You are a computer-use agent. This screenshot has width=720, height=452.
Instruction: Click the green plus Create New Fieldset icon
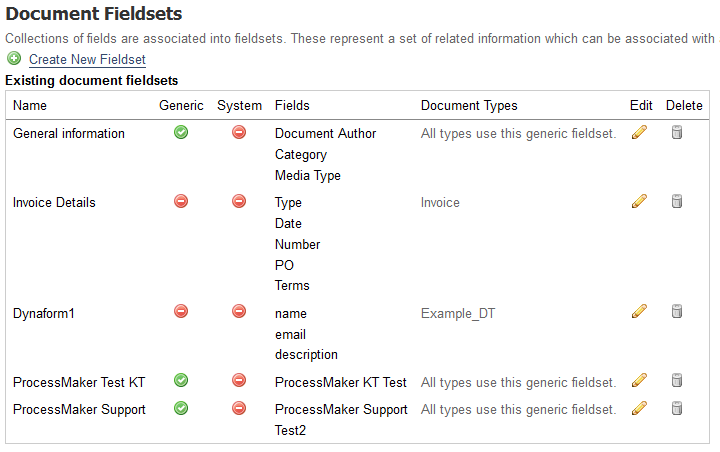(x=14, y=60)
